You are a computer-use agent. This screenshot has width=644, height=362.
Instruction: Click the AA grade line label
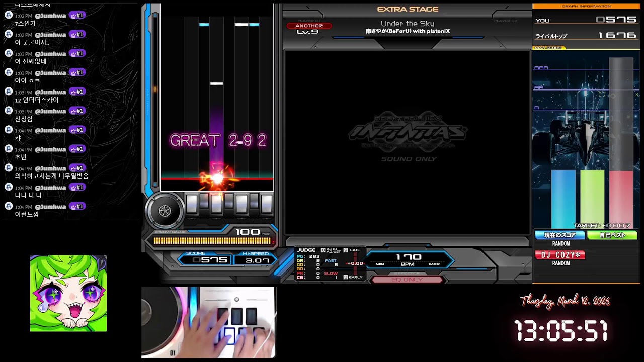(x=539, y=87)
